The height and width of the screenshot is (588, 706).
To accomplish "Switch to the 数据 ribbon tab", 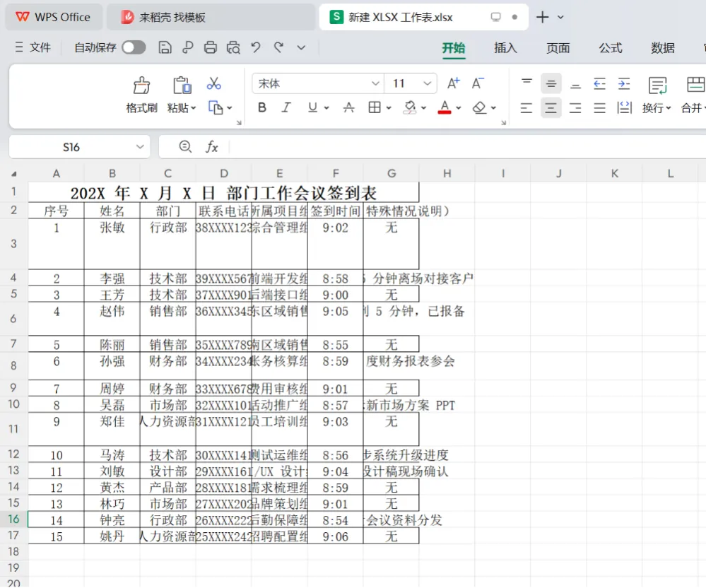I will (x=662, y=48).
